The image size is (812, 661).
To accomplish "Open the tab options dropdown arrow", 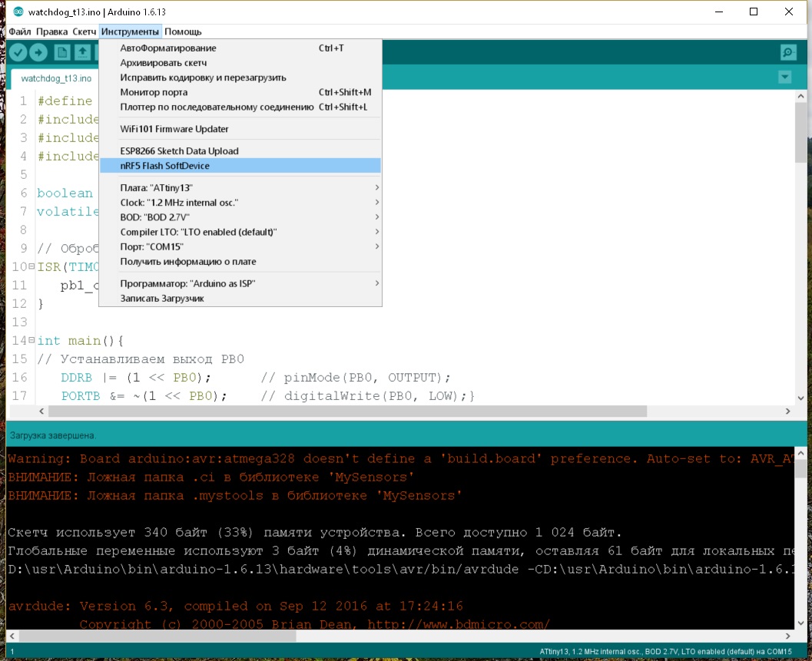I will coord(784,77).
